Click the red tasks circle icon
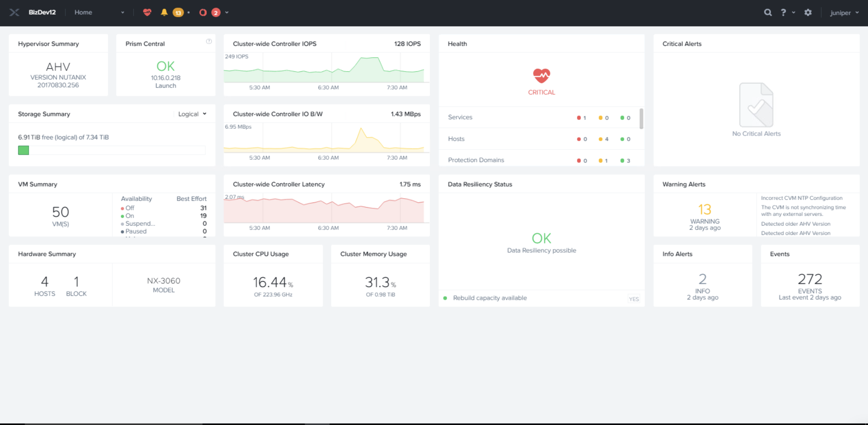The height and width of the screenshot is (425, 868). (x=203, y=12)
